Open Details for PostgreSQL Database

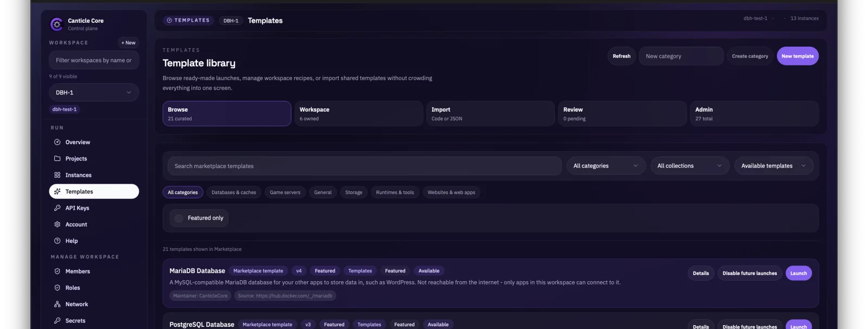point(701,326)
